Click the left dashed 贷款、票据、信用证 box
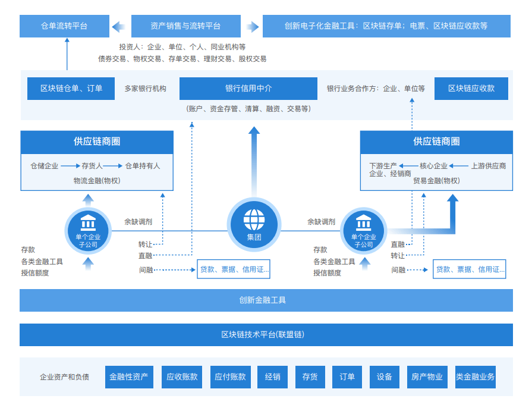 234,269
